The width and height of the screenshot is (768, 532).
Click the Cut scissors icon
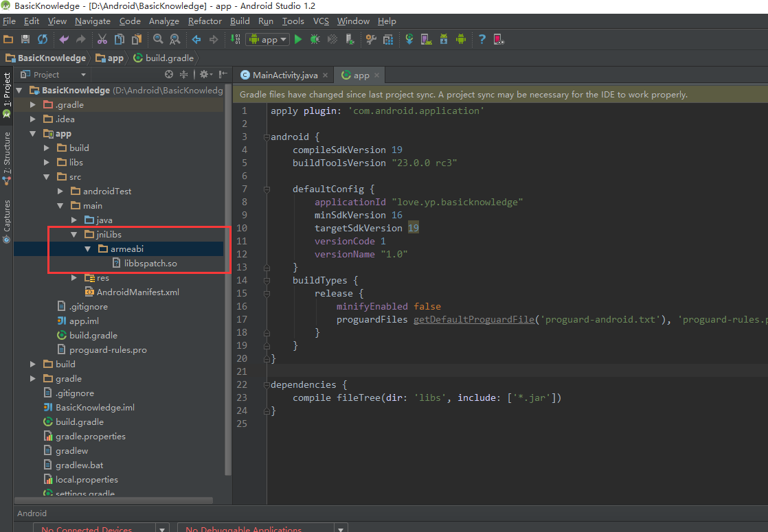pos(102,40)
